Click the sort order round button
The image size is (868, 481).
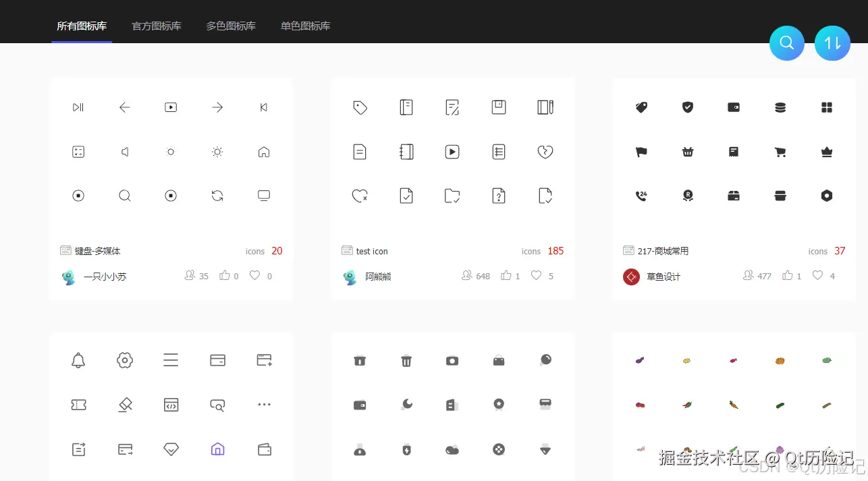click(832, 43)
